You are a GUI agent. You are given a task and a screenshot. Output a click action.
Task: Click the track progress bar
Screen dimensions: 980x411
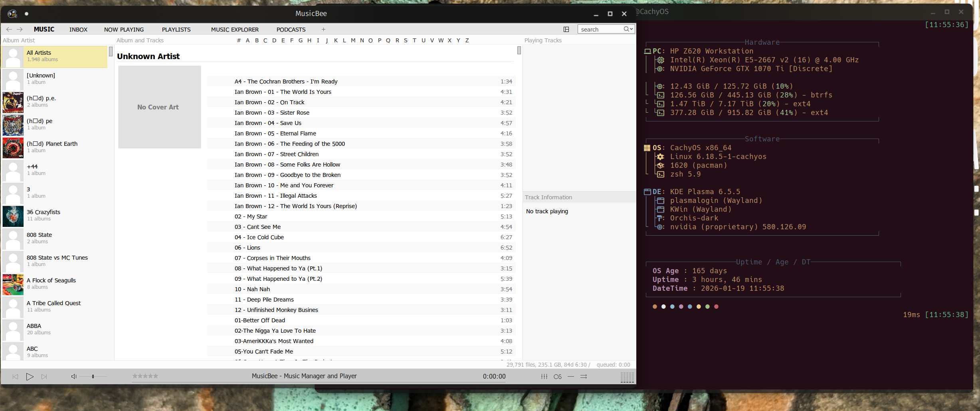point(319,382)
